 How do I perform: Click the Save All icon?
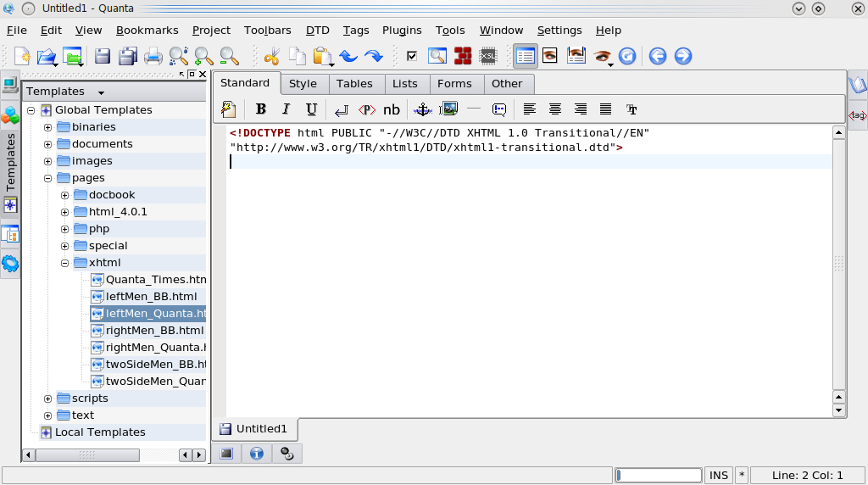pyautogui.click(x=128, y=56)
